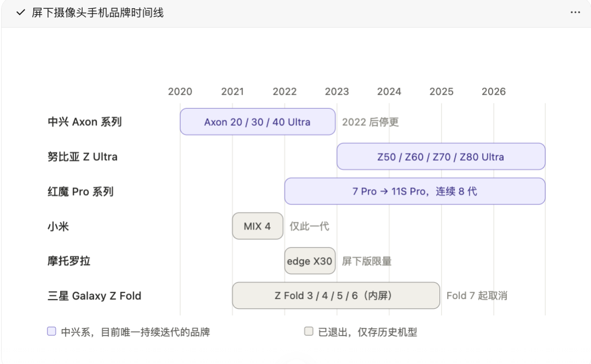Select the Z50 / Z60 / Z70 / Z80 Ultra bar
Image resolution: width=591 pixels, height=364 pixels.
441,156
